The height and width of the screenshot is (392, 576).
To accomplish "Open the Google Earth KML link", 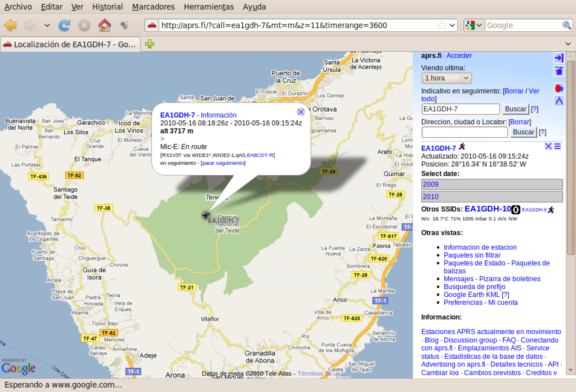I will (472, 295).
